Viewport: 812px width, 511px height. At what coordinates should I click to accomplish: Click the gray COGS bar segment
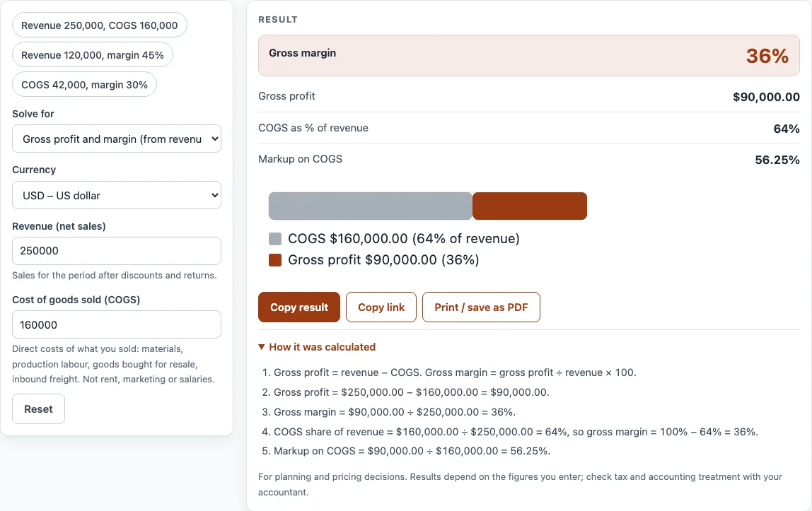[x=370, y=206]
